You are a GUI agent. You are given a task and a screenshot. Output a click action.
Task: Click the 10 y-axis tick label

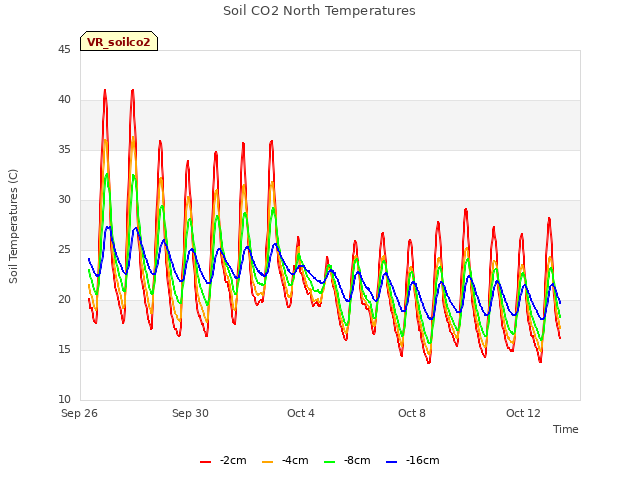64,400
